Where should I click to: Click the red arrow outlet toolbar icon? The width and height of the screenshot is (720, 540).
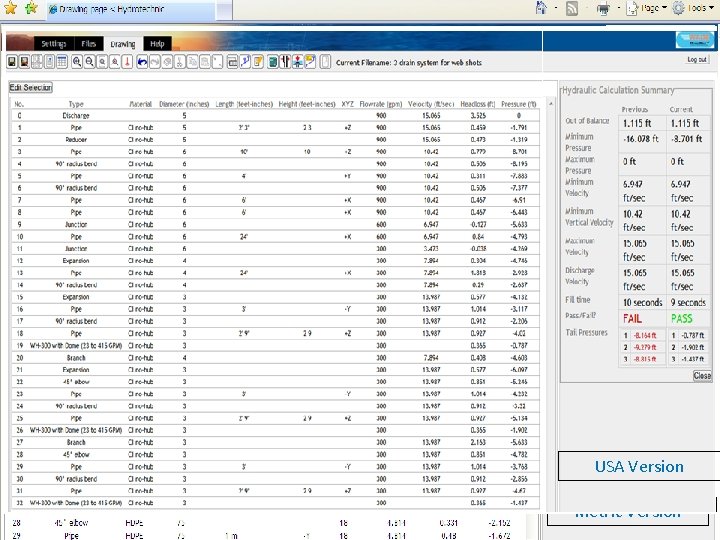tap(298, 62)
